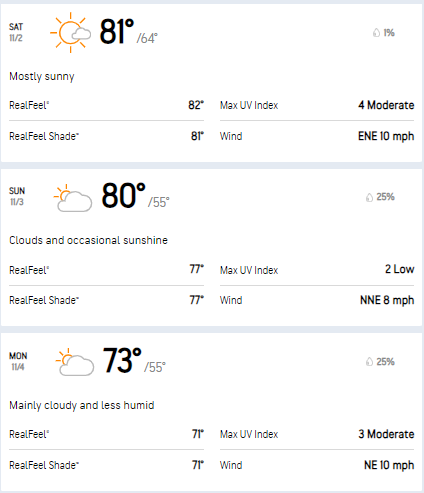The image size is (424, 493).
Task: Click the 'NNE 8 mph' wind value
Action: click(x=387, y=300)
